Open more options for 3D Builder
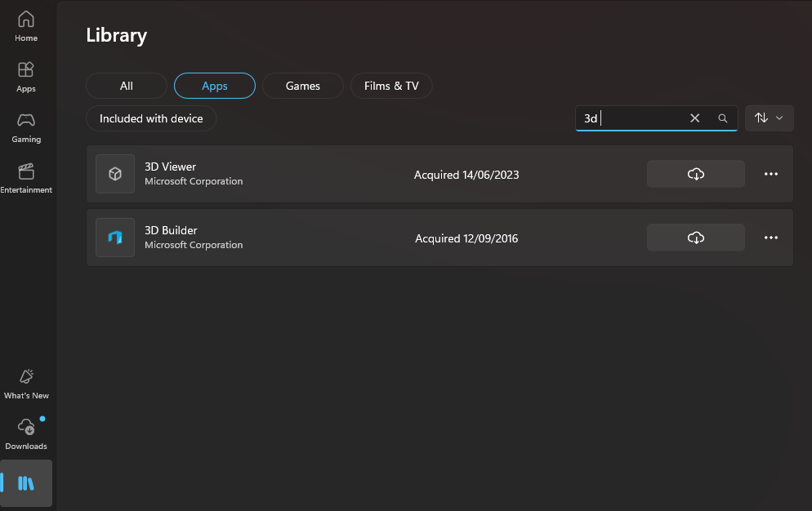Viewport: 812px width, 511px height. pyautogui.click(x=770, y=238)
